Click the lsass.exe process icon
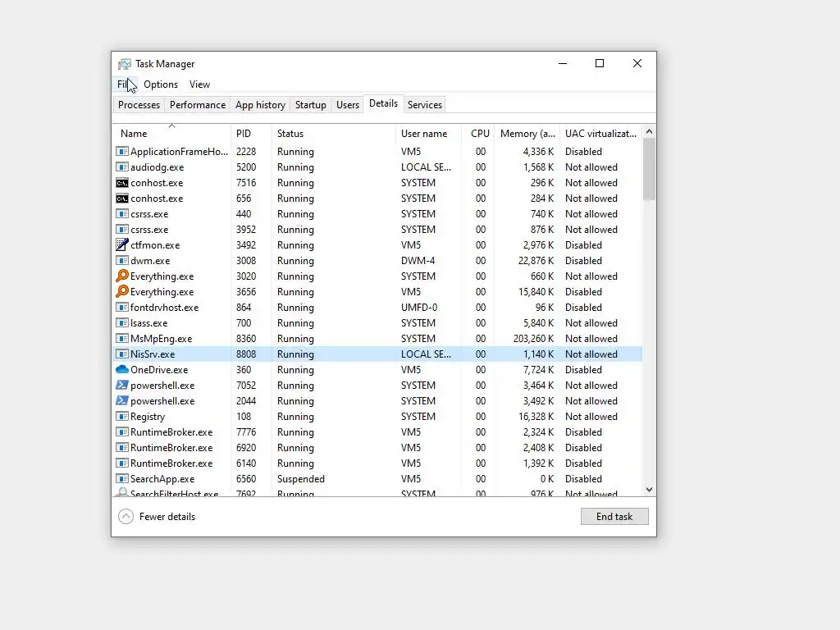Viewport: 840px width, 630px height. point(122,323)
